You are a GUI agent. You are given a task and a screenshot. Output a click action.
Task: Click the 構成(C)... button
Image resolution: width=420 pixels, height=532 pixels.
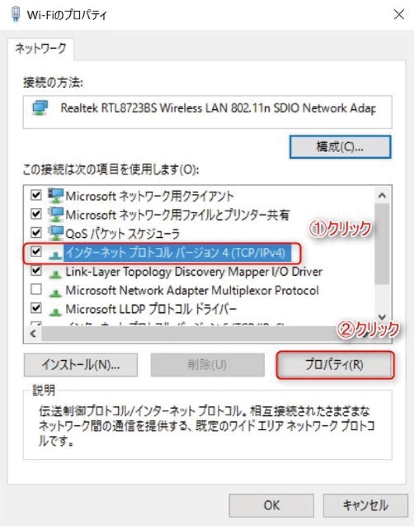tap(340, 147)
